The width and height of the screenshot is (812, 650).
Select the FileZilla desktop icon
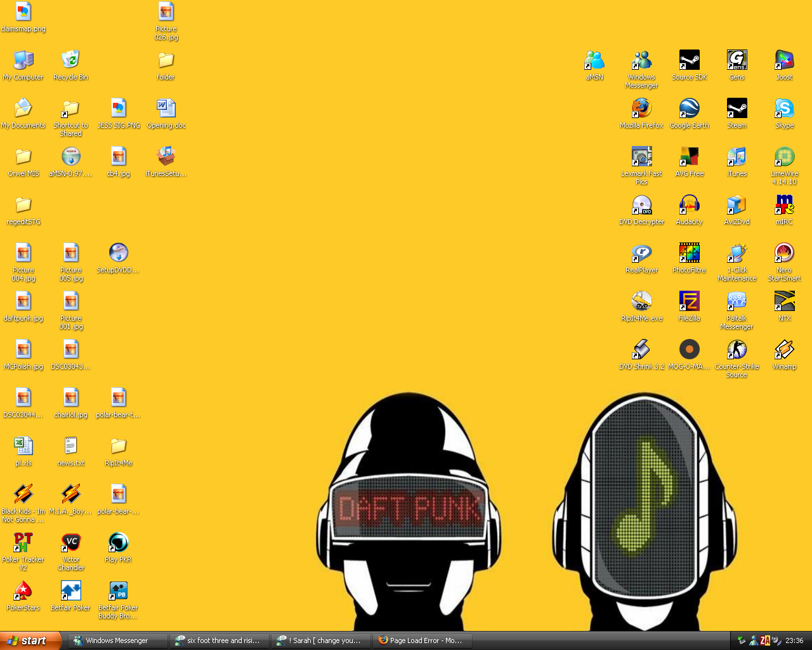click(x=689, y=302)
